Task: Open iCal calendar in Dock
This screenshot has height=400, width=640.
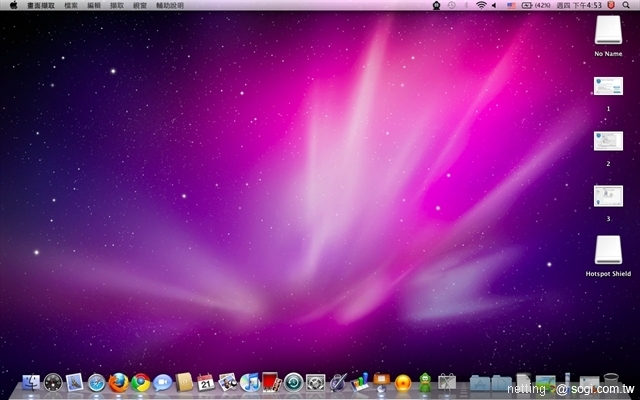Action: pyautogui.click(x=206, y=382)
